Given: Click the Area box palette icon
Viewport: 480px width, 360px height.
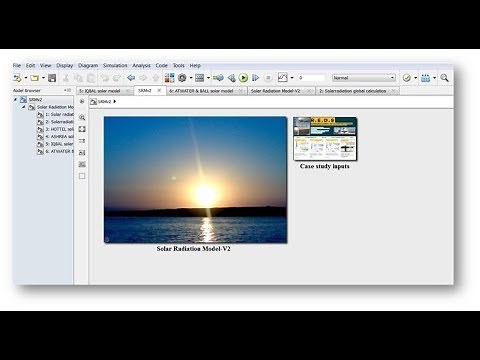Looking at the screenshot, I should coord(82,176).
